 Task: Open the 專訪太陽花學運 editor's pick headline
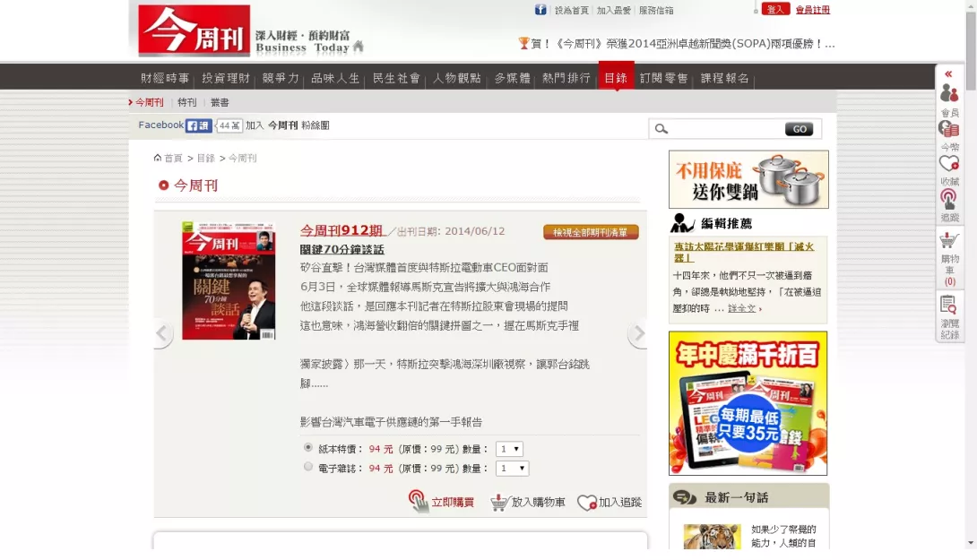tap(744, 252)
